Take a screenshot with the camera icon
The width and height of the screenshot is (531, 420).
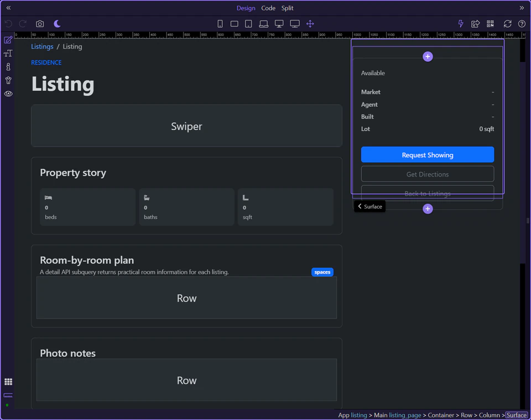pos(39,23)
